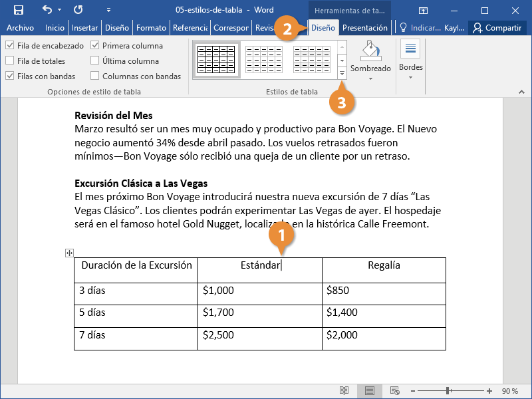Switch to the Inicio tab
Screen dimensions: 532x399
[55, 28]
